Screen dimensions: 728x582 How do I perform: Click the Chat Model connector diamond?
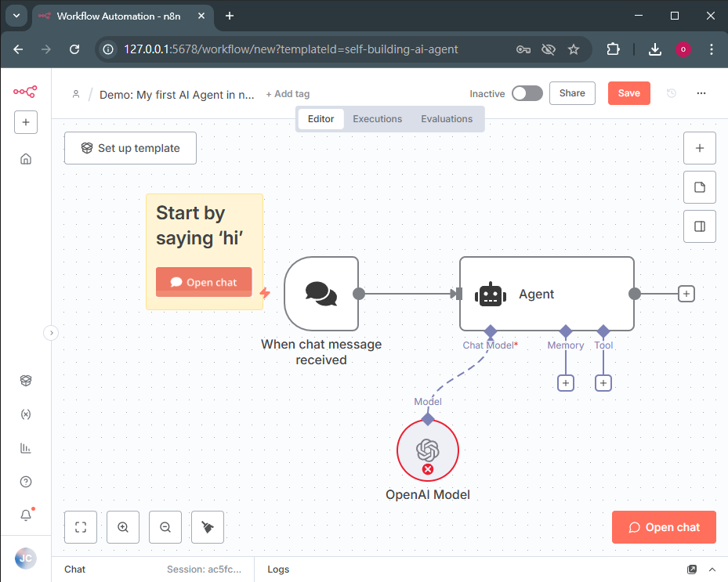(491, 331)
